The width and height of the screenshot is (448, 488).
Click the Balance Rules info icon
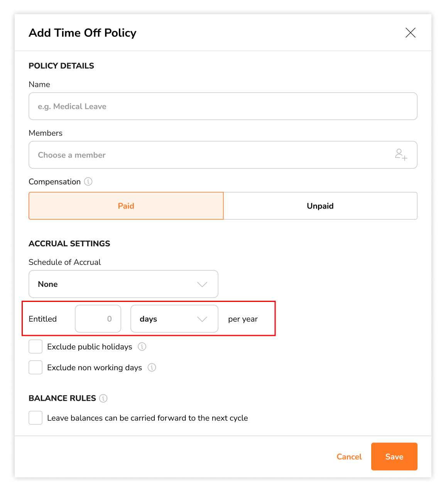(x=103, y=398)
